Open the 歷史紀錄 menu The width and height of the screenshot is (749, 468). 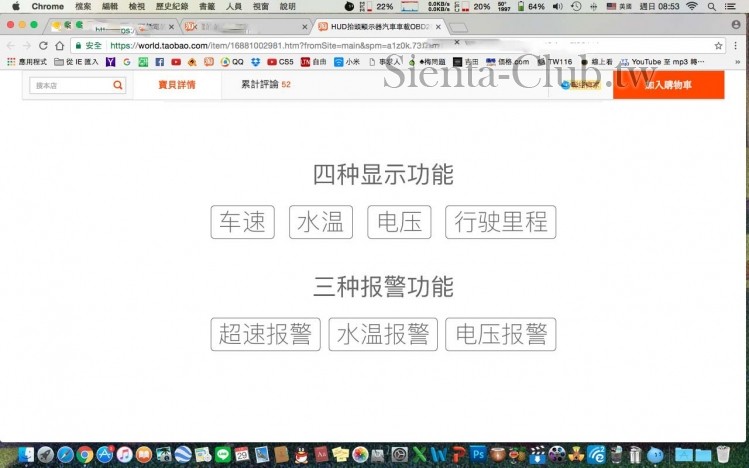172,6
